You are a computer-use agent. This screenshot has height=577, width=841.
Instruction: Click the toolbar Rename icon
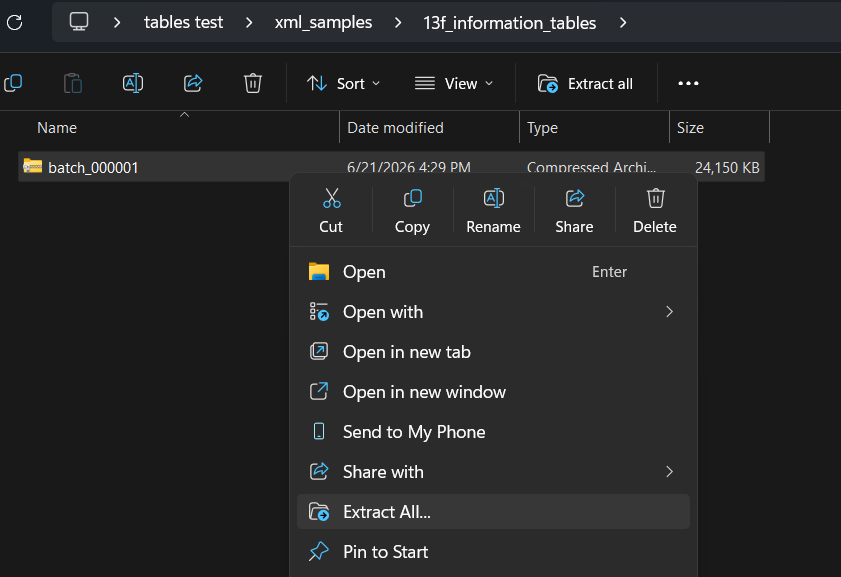[x=132, y=83]
